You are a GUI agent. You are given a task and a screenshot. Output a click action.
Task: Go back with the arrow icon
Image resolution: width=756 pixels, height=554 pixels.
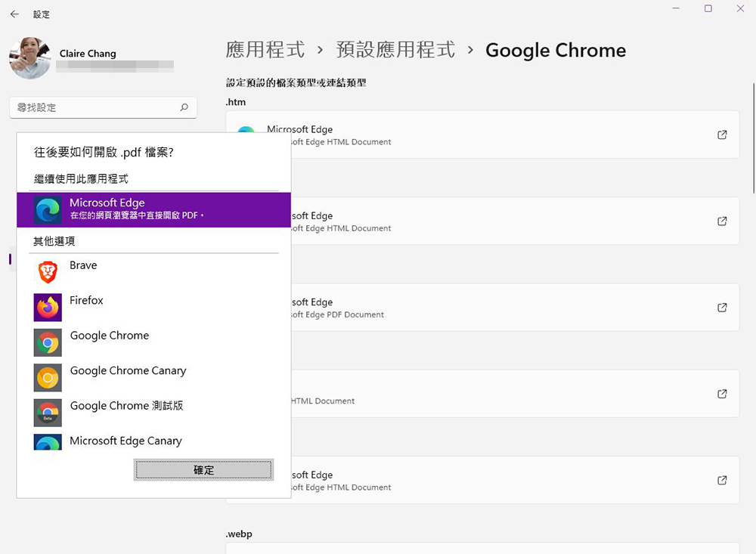[x=14, y=14]
